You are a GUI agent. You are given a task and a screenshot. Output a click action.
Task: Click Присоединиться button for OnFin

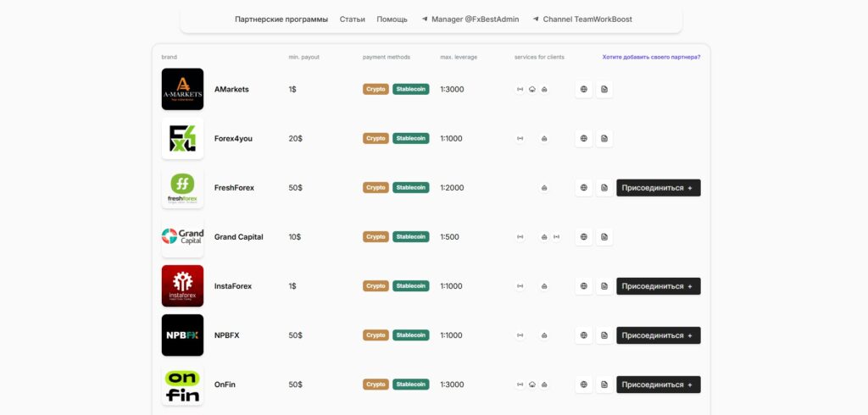point(658,385)
